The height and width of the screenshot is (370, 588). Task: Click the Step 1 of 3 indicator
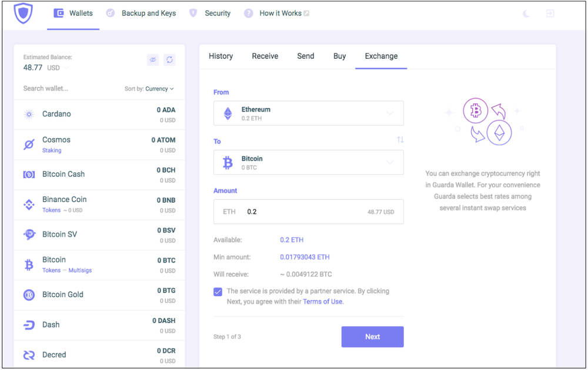(x=227, y=337)
